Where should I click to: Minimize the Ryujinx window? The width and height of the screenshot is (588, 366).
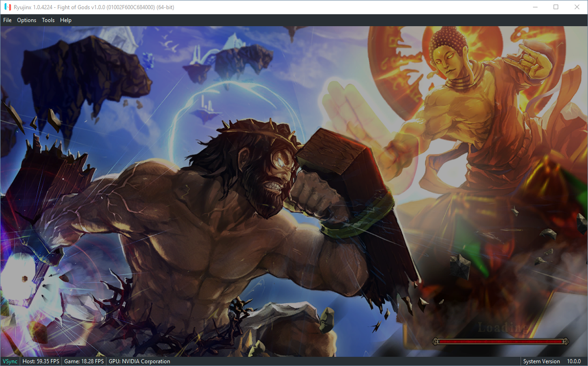tap(535, 7)
